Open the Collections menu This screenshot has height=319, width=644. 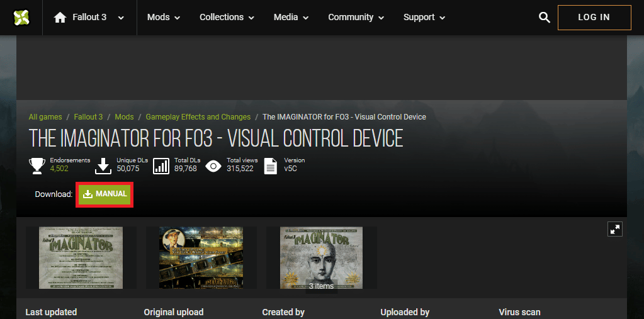[x=227, y=17]
